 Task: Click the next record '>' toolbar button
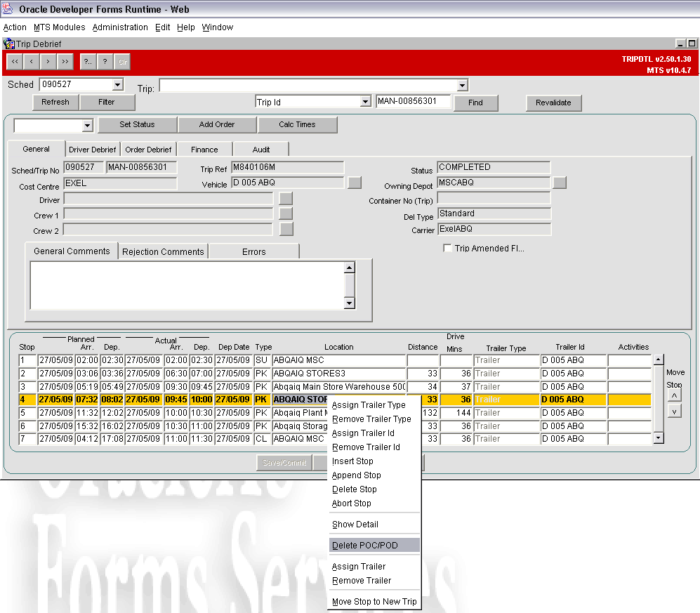(48, 62)
